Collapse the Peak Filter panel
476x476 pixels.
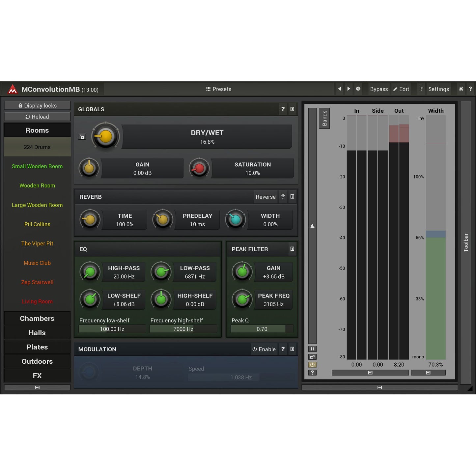pyautogui.click(x=292, y=249)
